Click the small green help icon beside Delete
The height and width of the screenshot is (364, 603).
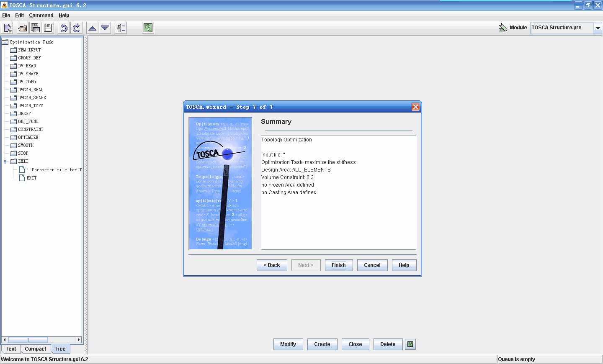[x=410, y=344]
